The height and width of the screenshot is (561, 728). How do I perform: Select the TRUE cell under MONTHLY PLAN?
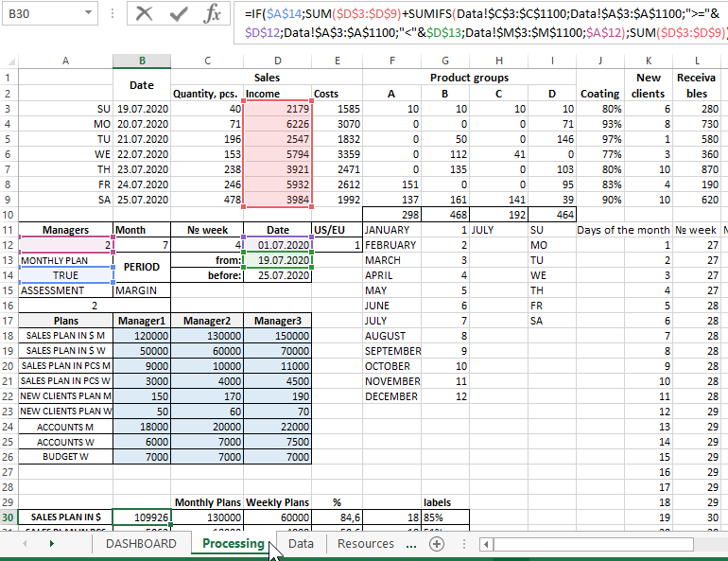pos(65,275)
